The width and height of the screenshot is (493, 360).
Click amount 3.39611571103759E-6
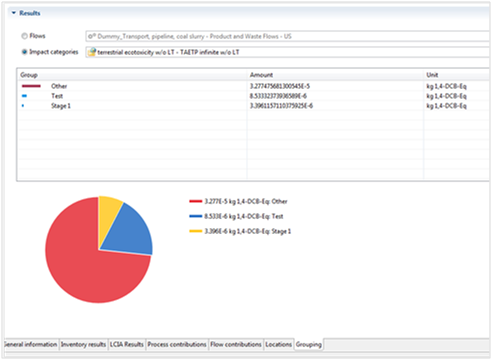281,106
